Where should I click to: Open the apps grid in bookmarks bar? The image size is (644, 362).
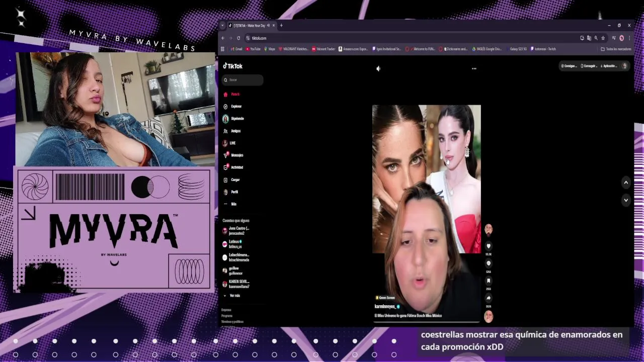222,49
